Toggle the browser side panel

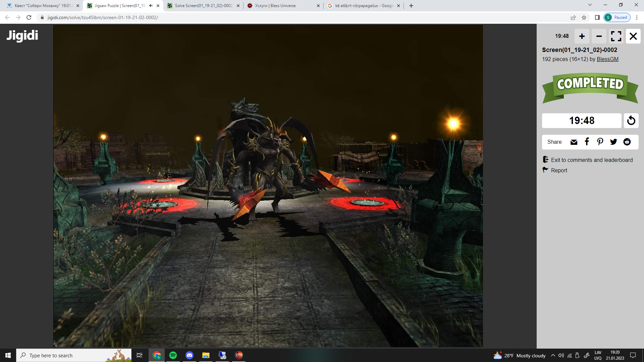pos(597,17)
